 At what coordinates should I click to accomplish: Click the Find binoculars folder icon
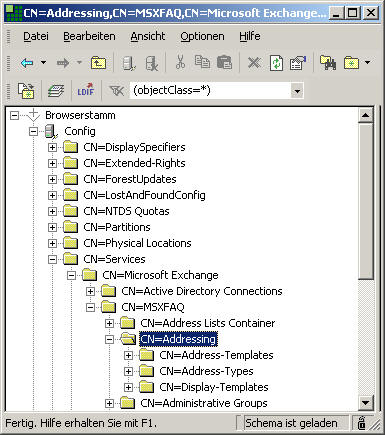click(328, 62)
